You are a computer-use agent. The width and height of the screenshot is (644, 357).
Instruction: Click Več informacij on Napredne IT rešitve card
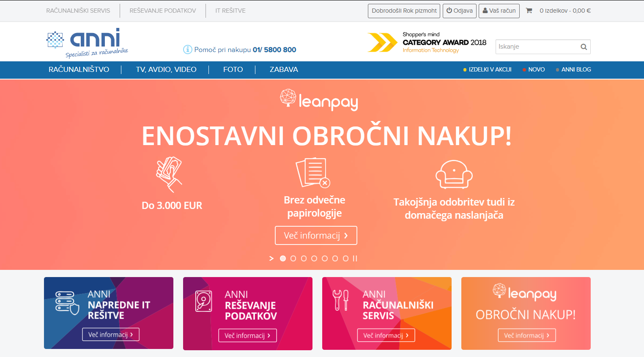coord(111,334)
